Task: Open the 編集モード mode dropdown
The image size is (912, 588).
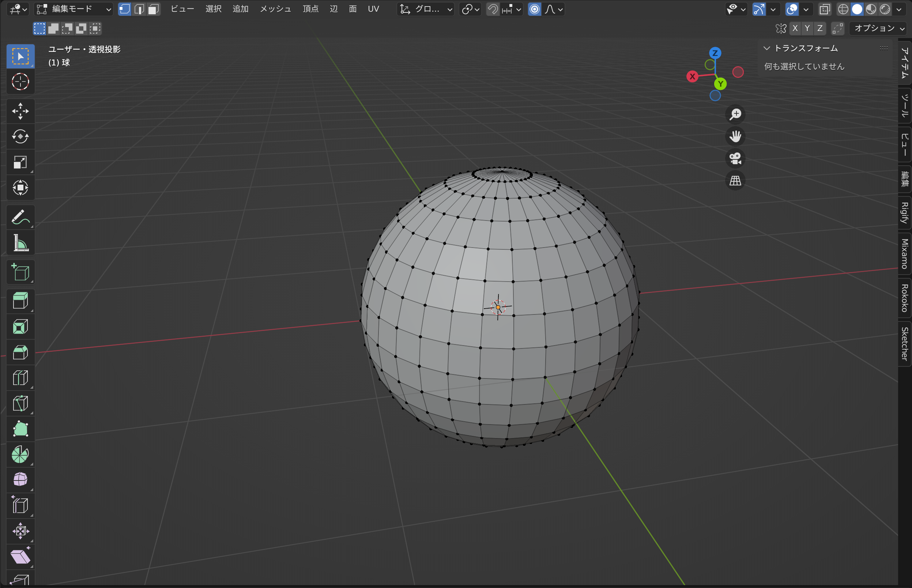Action: (74, 9)
